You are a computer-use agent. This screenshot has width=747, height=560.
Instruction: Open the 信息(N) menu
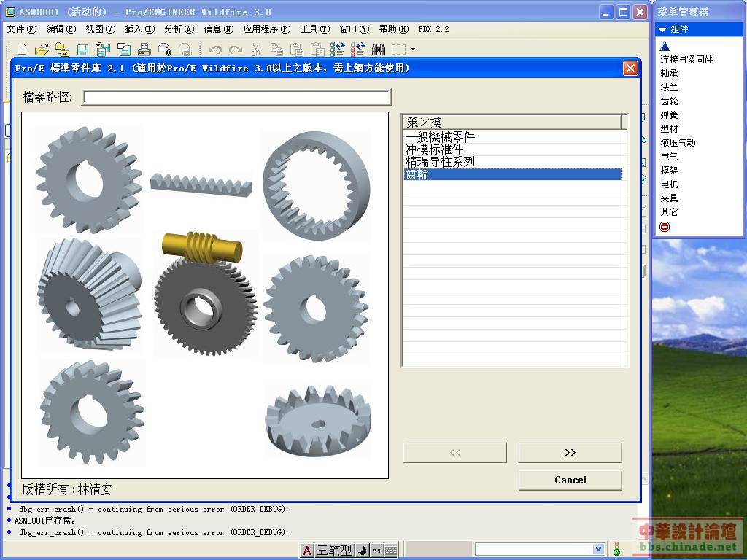(219, 29)
